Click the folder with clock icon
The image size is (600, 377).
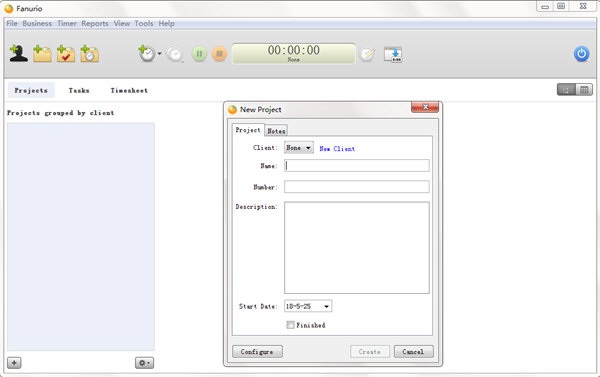(90, 54)
